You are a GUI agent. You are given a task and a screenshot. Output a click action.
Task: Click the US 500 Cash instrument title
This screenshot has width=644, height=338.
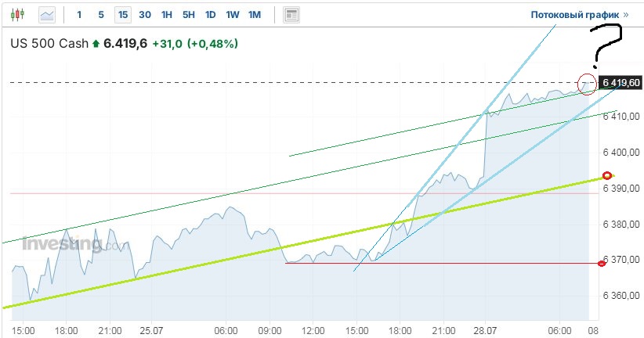click(49, 44)
